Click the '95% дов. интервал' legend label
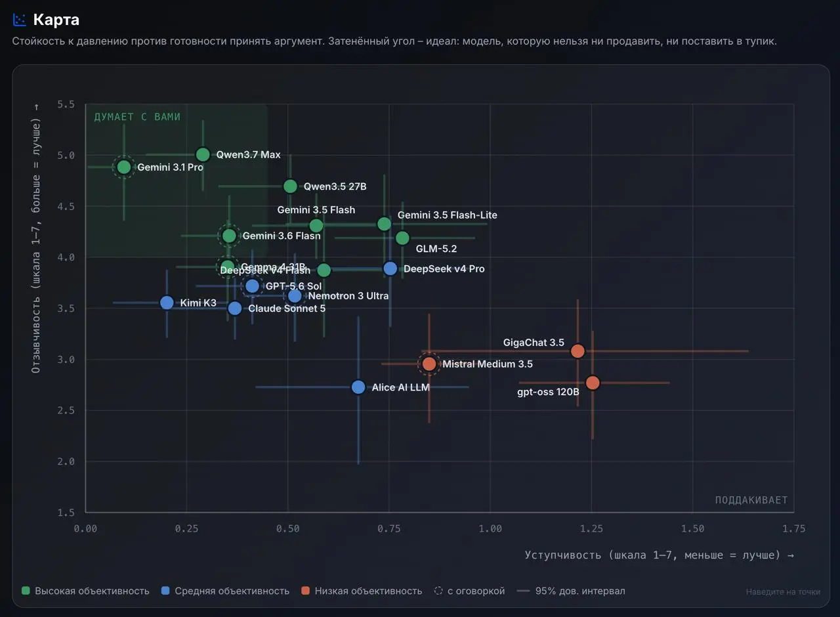 (x=580, y=591)
